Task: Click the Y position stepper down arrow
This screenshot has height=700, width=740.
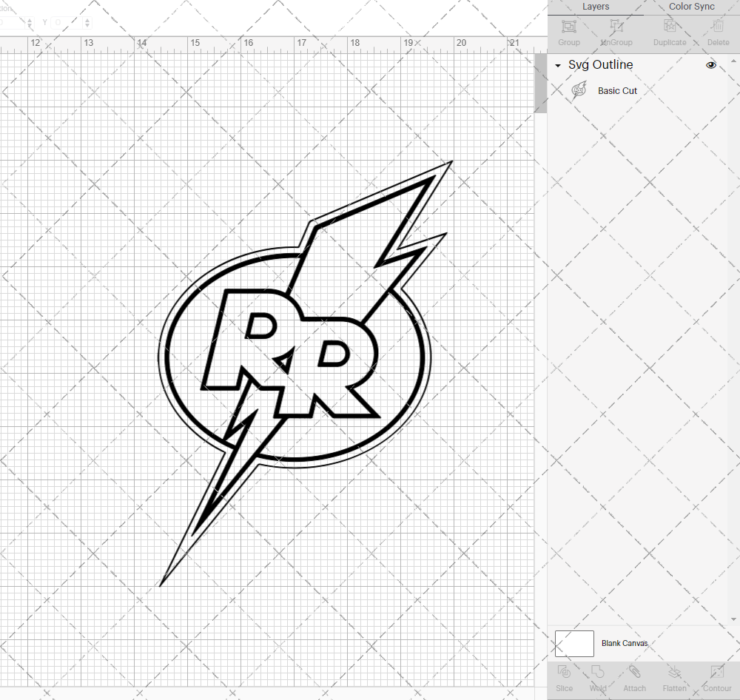Action: [87, 26]
